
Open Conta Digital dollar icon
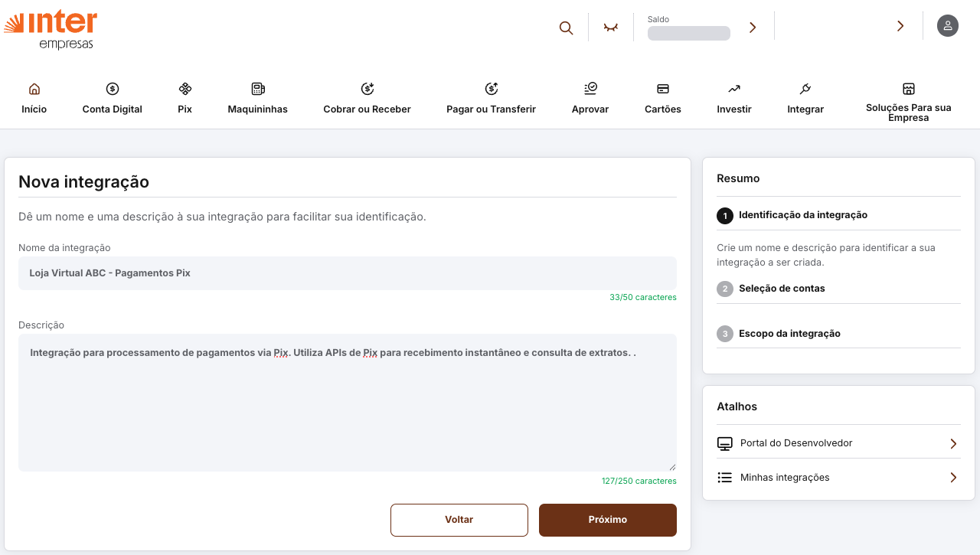click(x=113, y=89)
